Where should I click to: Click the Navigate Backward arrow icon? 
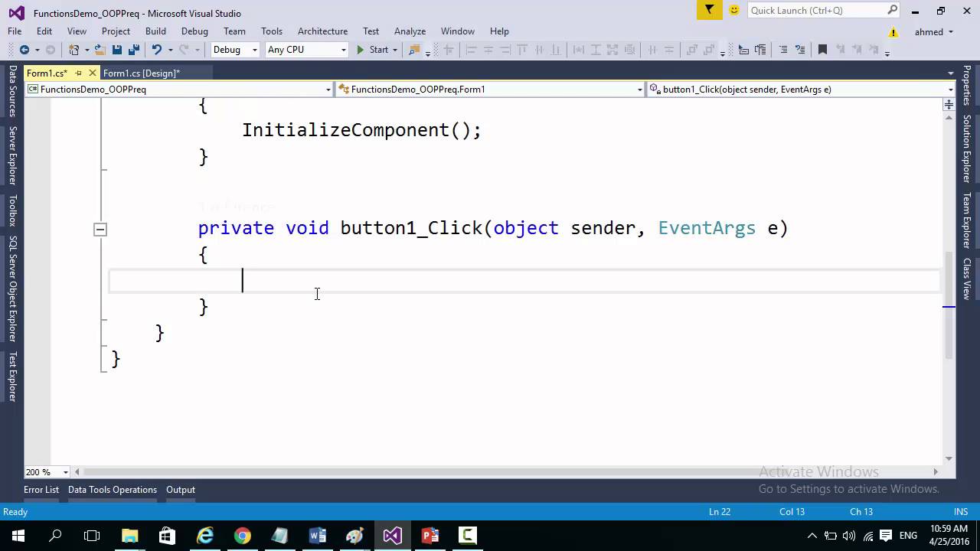pyautogui.click(x=24, y=50)
